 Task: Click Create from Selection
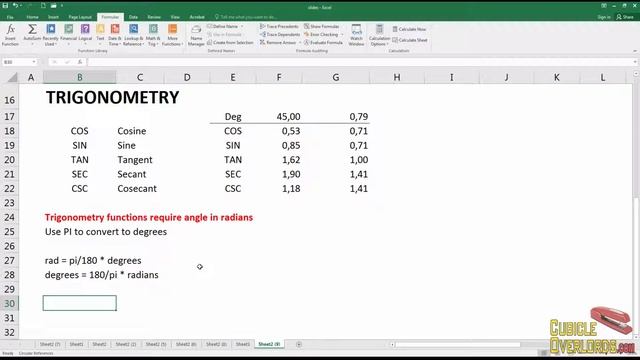(230, 42)
